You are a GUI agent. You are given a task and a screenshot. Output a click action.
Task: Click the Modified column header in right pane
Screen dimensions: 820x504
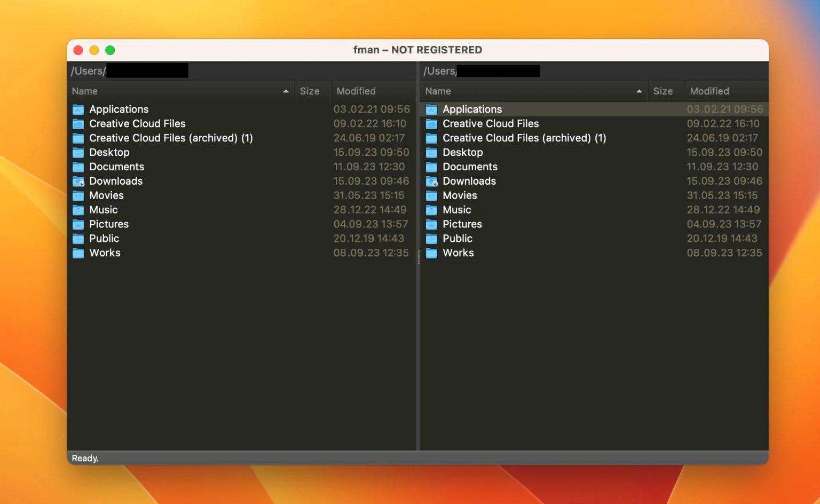coord(709,91)
